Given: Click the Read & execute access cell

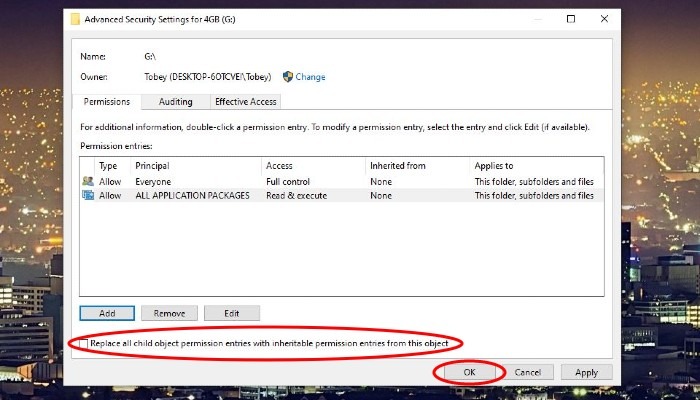Looking at the screenshot, I should [296, 196].
